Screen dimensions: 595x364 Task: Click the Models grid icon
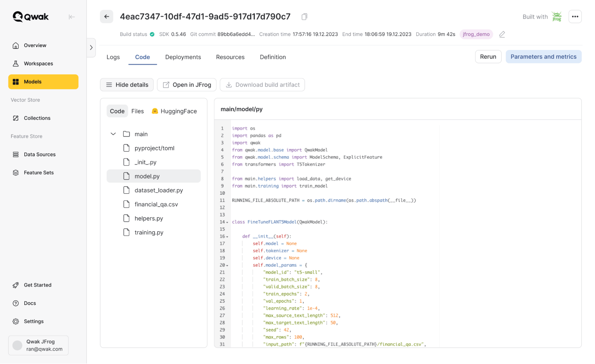tap(16, 82)
